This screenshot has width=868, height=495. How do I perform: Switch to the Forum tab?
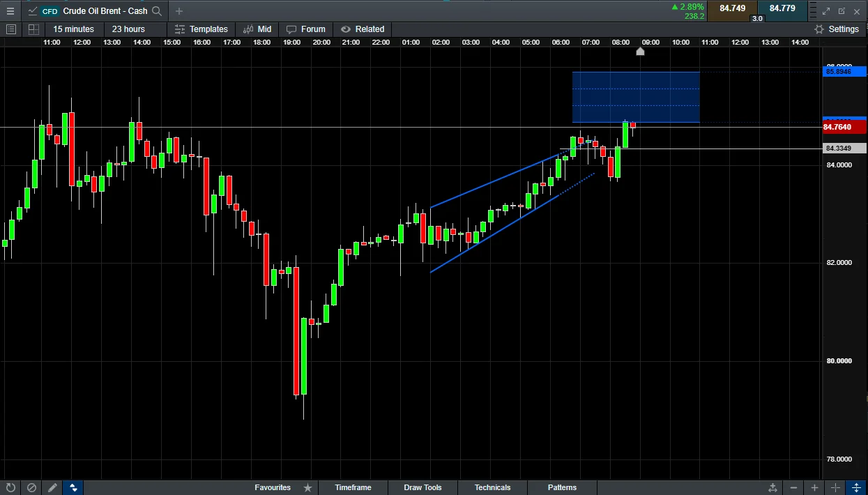[305, 29]
